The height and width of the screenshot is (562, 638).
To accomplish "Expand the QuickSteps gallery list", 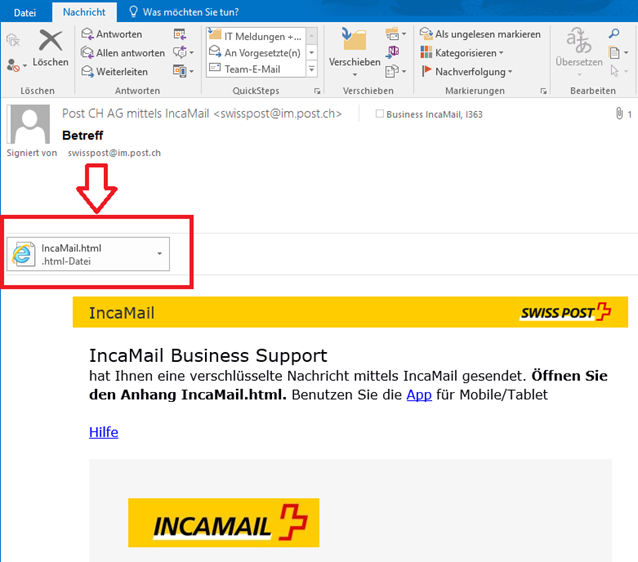I will point(311,70).
